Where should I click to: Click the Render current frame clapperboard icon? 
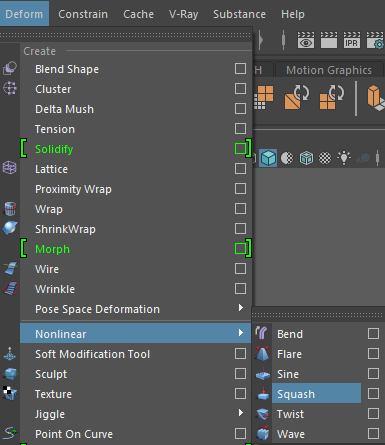(329, 40)
